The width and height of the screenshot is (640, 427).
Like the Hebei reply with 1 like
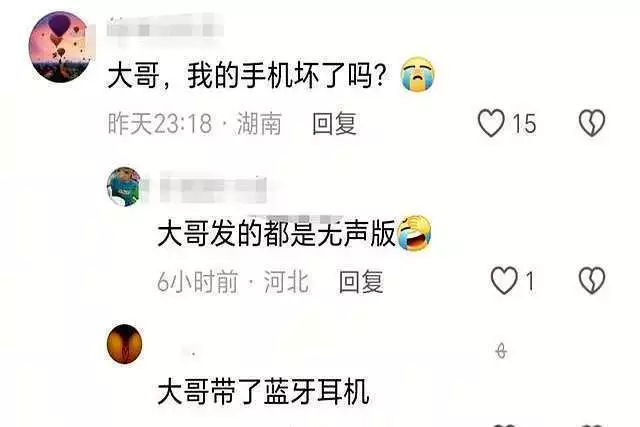pyautogui.click(x=504, y=281)
